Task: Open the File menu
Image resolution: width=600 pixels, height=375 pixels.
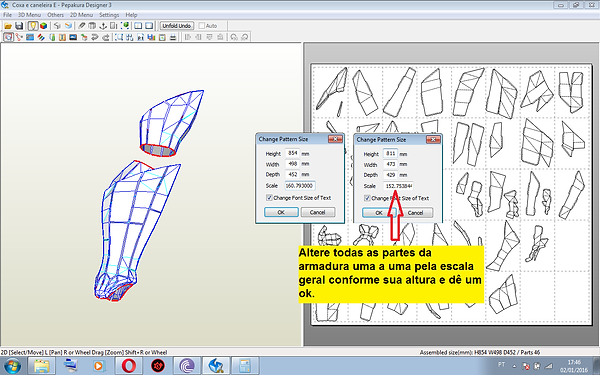Action: pos(7,15)
